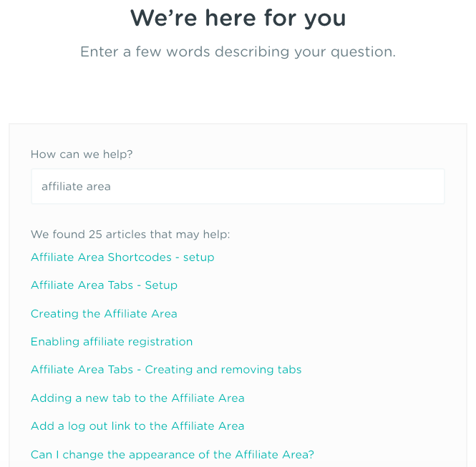
Task: Click the "Creating the Affiliate Area" link
Action: pyautogui.click(x=104, y=314)
